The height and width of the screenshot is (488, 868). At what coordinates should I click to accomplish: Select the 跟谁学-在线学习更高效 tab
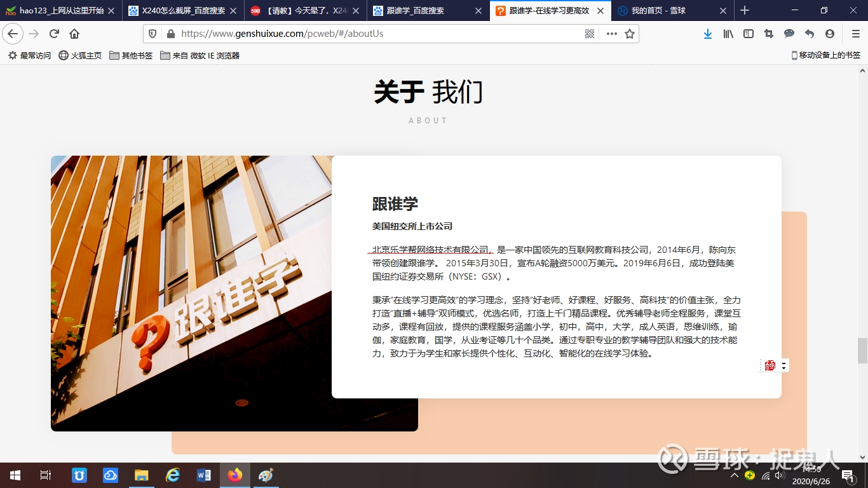[550, 11]
